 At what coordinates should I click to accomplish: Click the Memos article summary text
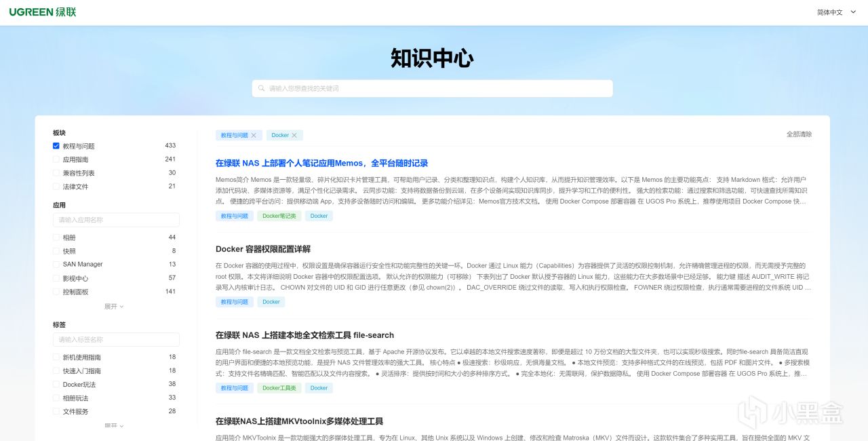[x=513, y=191]
